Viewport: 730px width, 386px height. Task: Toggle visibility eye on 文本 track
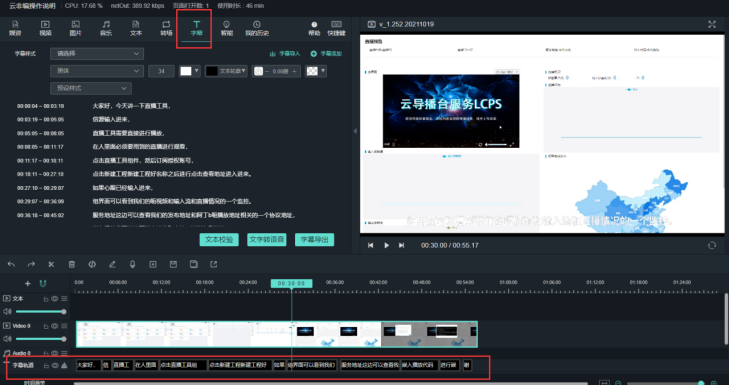coord(54,298)
